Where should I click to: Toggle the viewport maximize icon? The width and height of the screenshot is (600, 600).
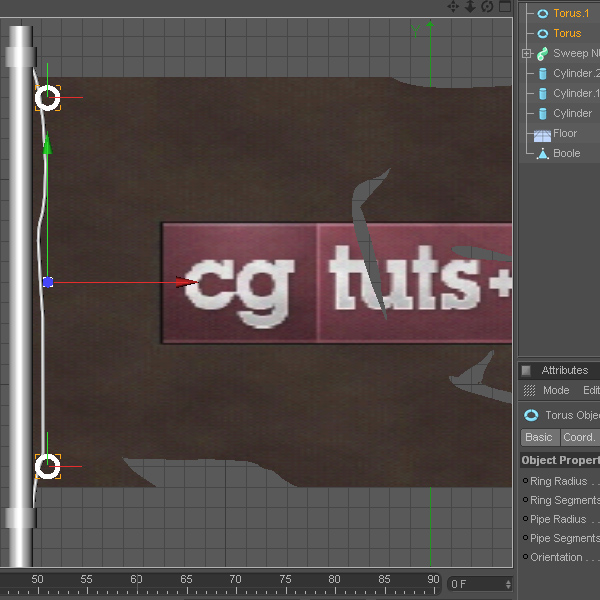pos(505,7)
